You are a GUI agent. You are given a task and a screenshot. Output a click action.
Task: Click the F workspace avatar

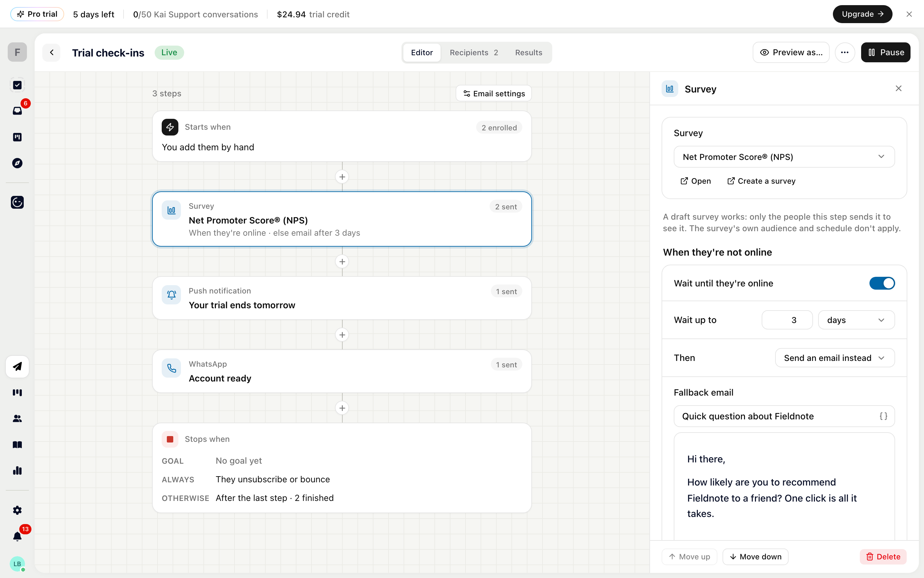(17, 52)
